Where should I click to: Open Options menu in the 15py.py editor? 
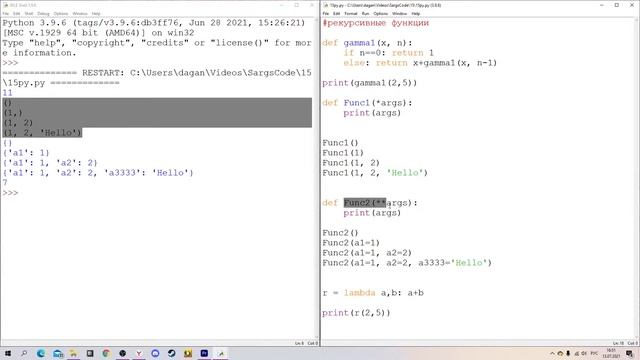[x=380, y=13]
